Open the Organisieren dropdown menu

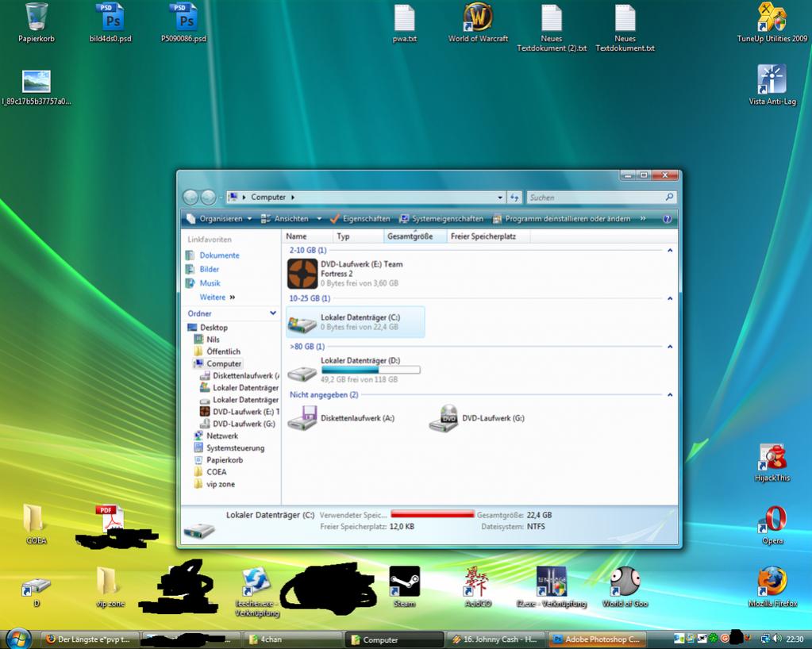click(220, 219)
